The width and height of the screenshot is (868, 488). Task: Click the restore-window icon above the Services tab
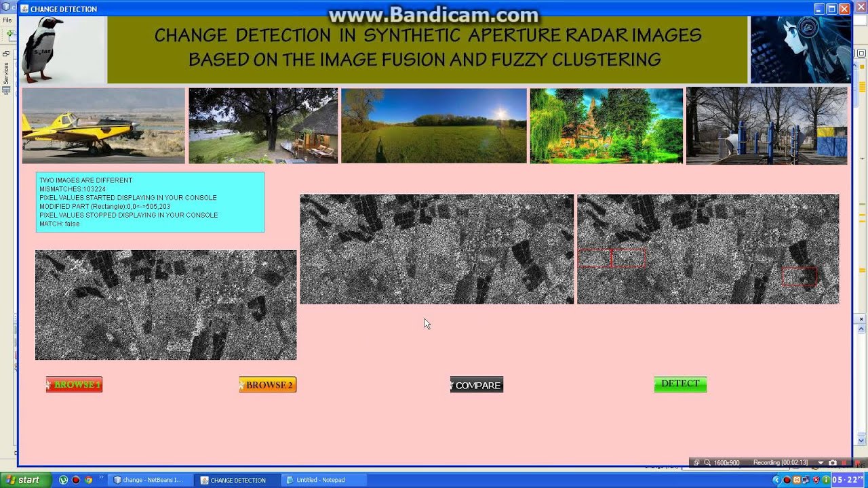[x=6, y=54]
